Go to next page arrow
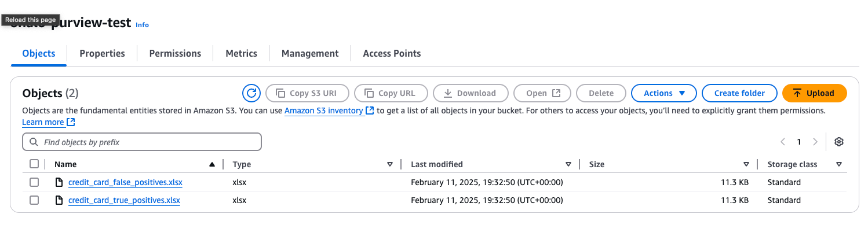868x236 pixels. tap(815, 142)
